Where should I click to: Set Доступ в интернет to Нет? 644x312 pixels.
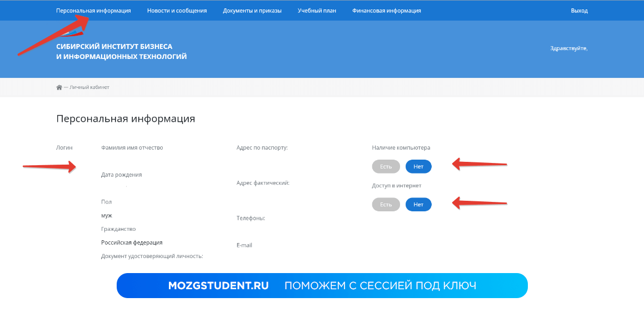(x=418, y=204)
